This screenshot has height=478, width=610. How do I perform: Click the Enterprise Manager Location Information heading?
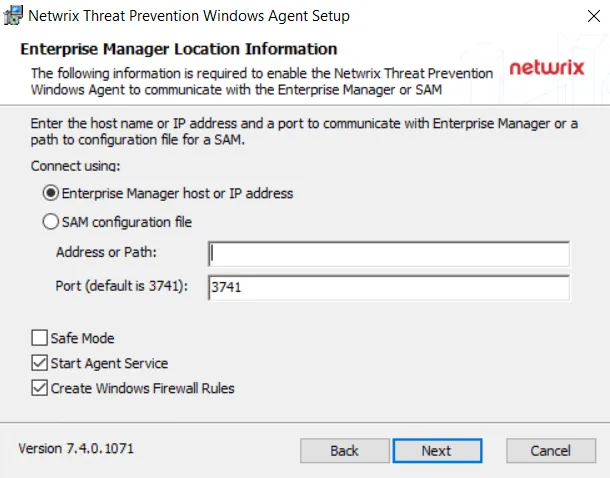(x=179, y=49)
